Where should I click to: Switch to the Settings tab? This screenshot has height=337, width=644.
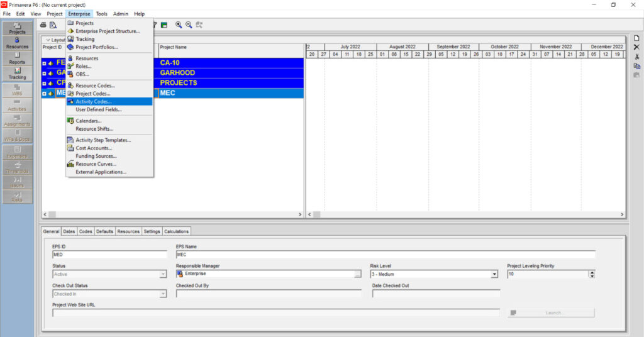click(152, 231)
